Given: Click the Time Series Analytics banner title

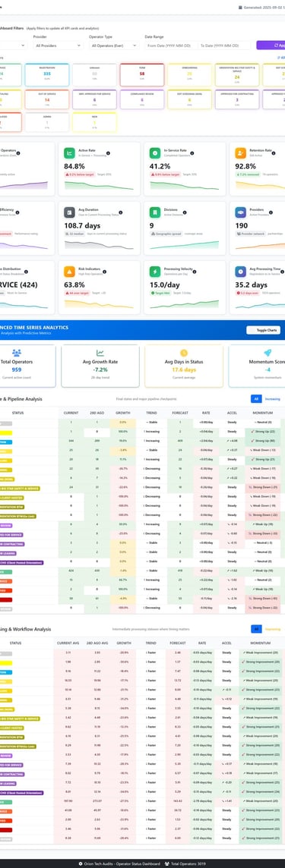Looking at the screenshot, I should tap(34, 327).
